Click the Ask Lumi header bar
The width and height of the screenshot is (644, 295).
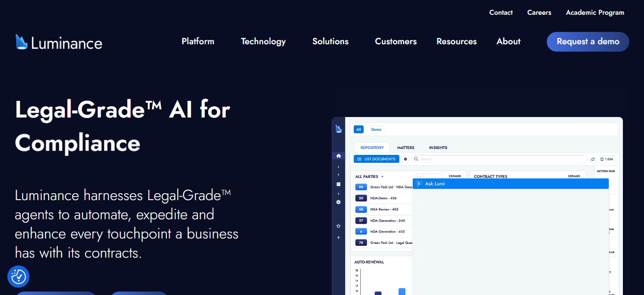tap(510, 184)
